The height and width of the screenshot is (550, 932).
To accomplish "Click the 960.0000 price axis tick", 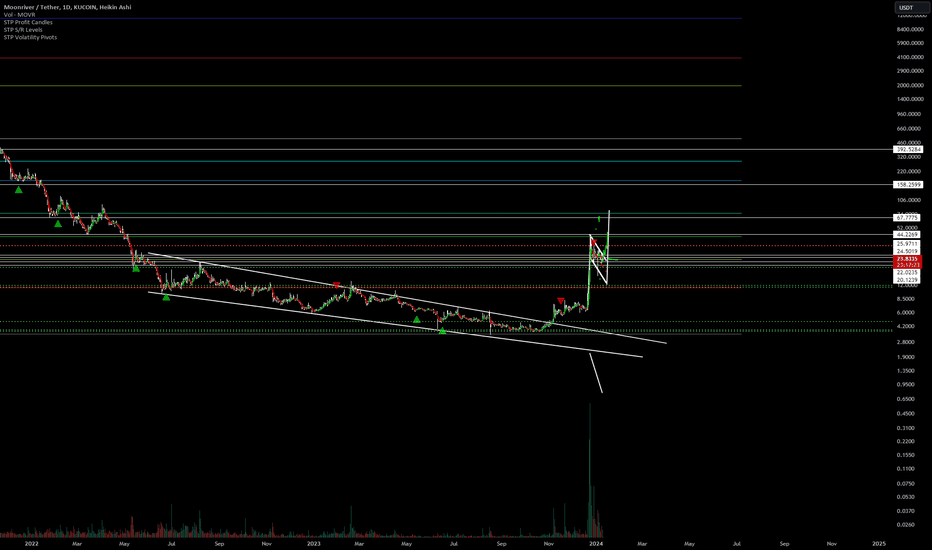I will coord(910,114).
